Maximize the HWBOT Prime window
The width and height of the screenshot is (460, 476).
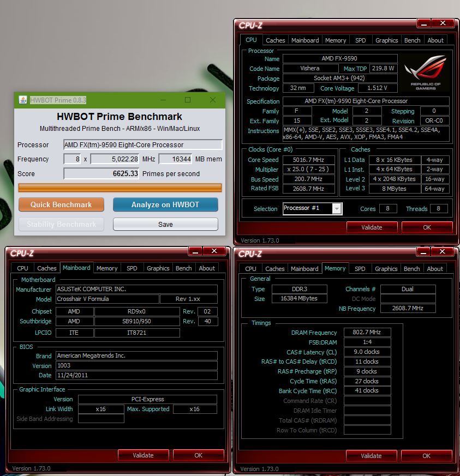[x=188, y=100]
